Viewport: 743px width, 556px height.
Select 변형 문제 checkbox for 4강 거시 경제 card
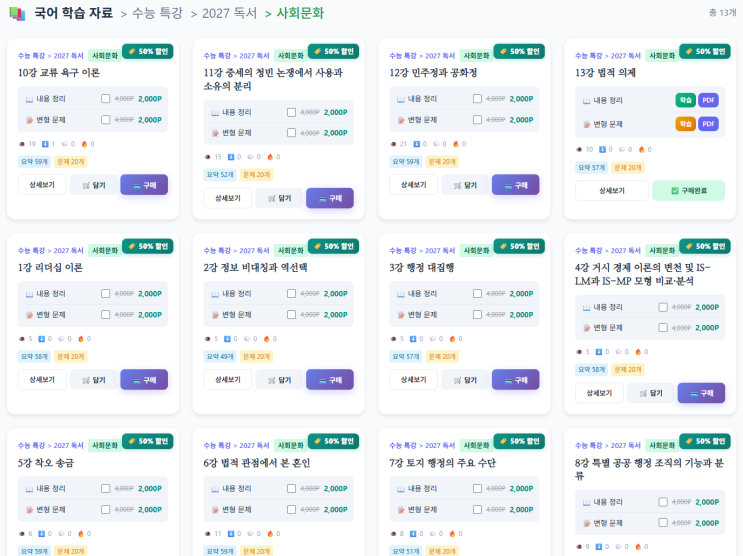pos(663,328)
